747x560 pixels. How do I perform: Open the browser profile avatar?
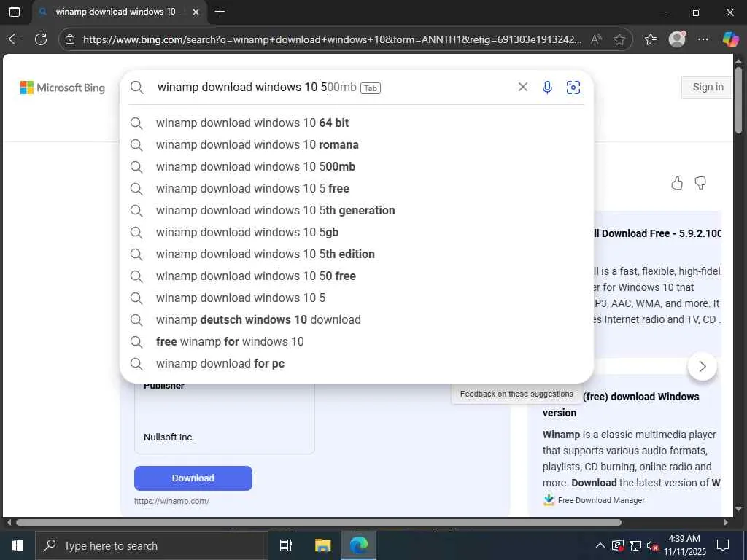pyautogui.click(x=677, y=39)
